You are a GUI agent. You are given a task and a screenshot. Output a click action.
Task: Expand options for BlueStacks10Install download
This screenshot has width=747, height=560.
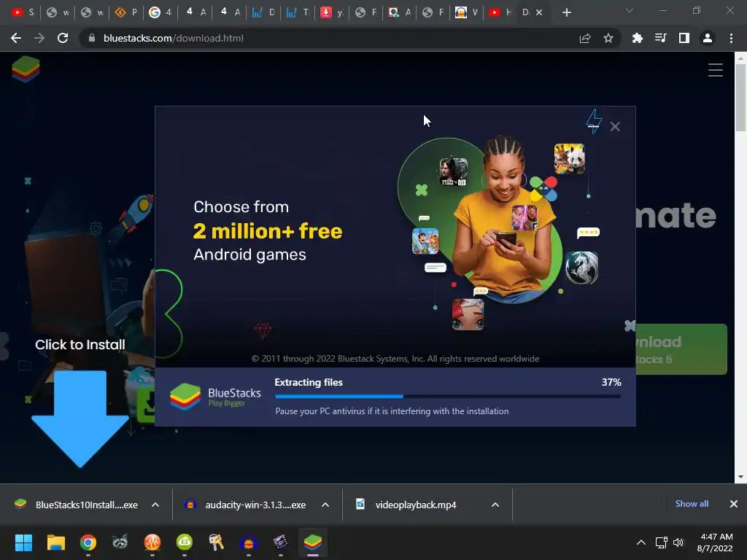pos(155,505)
